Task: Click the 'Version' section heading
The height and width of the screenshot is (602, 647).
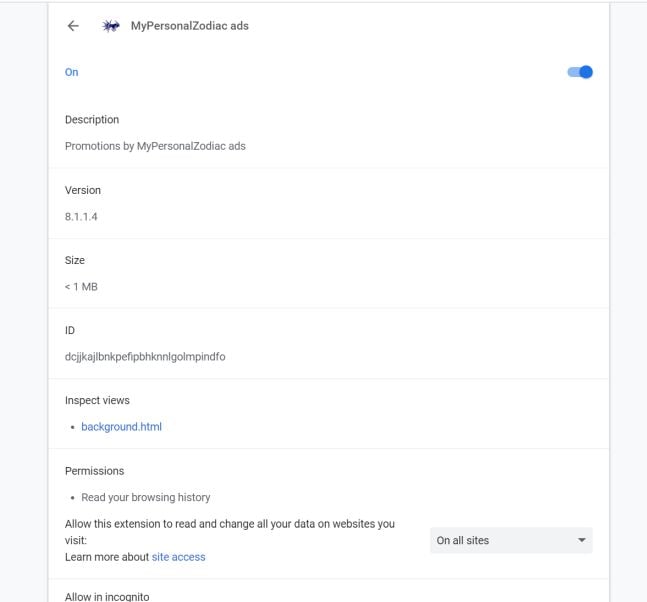Action: pos(83,190)
